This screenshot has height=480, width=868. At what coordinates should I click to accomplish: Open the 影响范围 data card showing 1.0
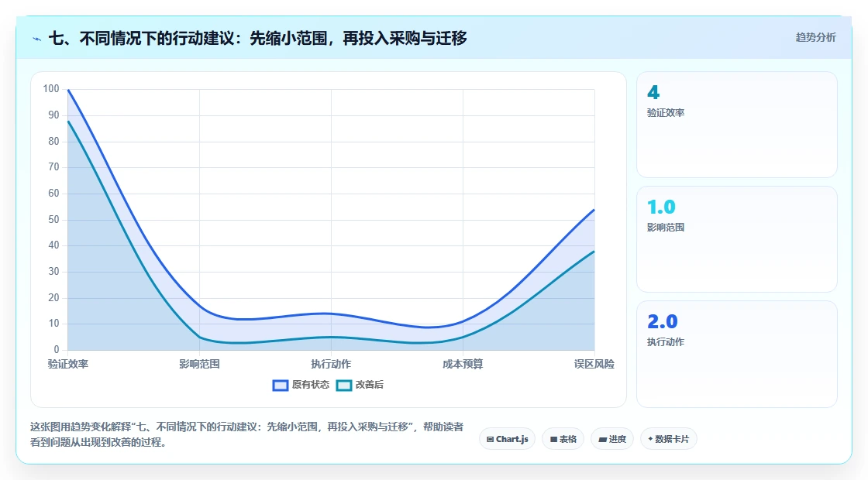point(737,239)
